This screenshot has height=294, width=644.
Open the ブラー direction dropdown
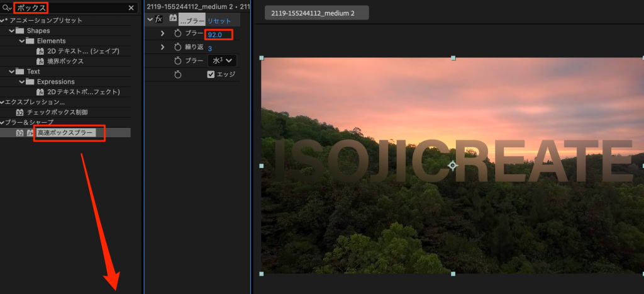pos(221,61)
